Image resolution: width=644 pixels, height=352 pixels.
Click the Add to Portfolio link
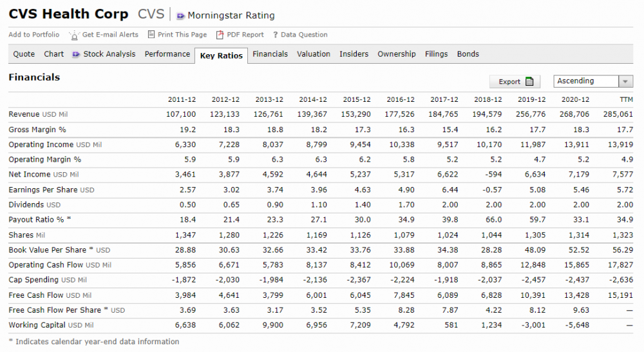tap(34, 35)
